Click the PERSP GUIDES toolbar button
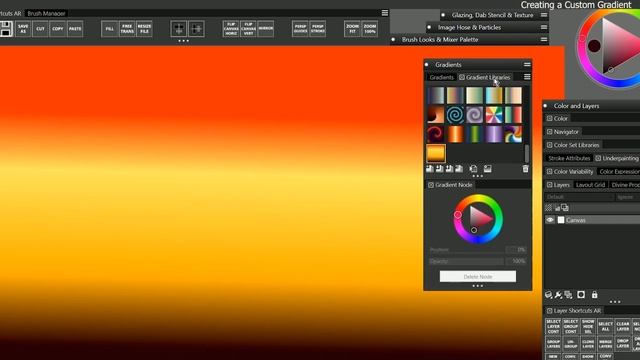Screen dimensions: 640x360 tap(300, 29)
